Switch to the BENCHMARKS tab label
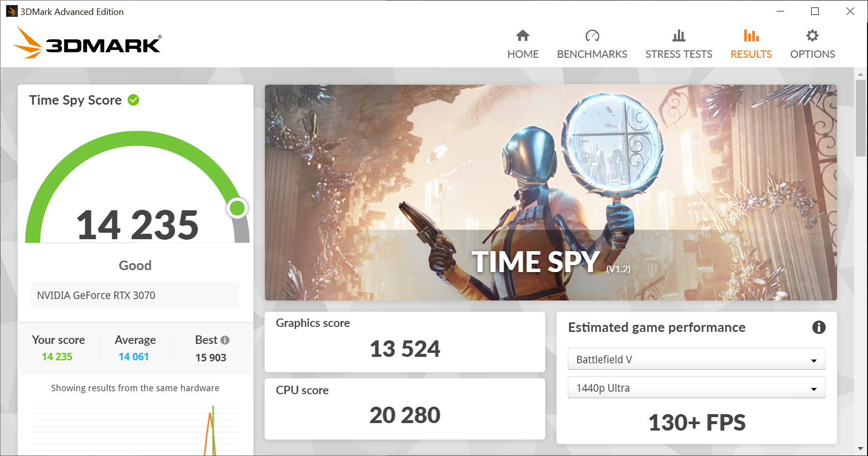This screenshot has height=456, width=868. 592,54
